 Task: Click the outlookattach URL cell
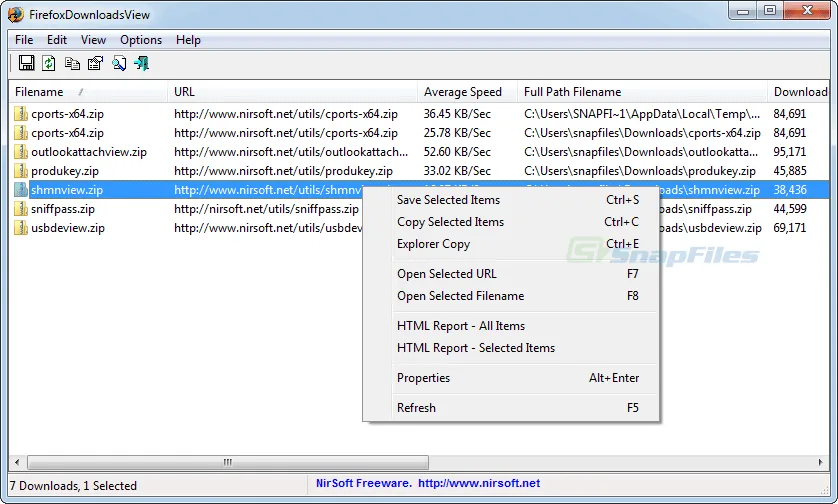tap(291, 152)
